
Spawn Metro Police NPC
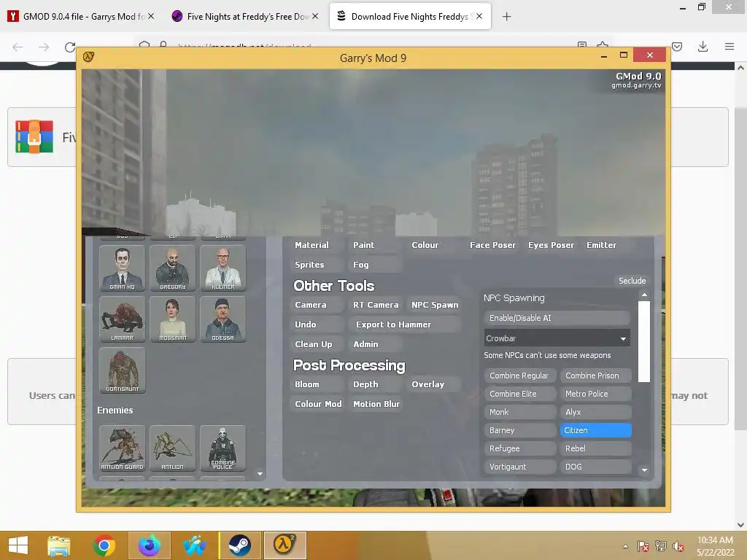pos(595,394)
